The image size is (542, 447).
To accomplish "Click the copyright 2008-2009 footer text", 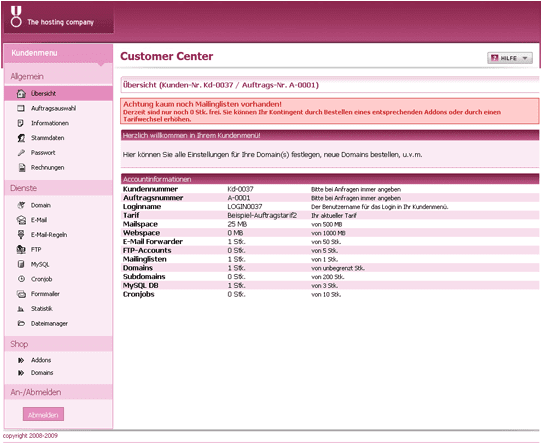I will (30, 436).
